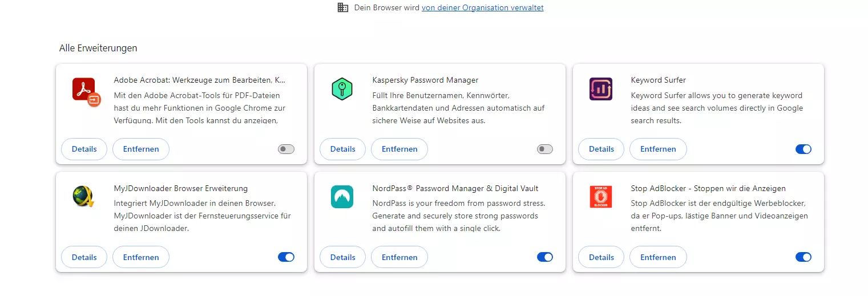Remove MyJDownloader via its Entfernen button
This screenshot has width=868, height=296.
coord(141,257)
